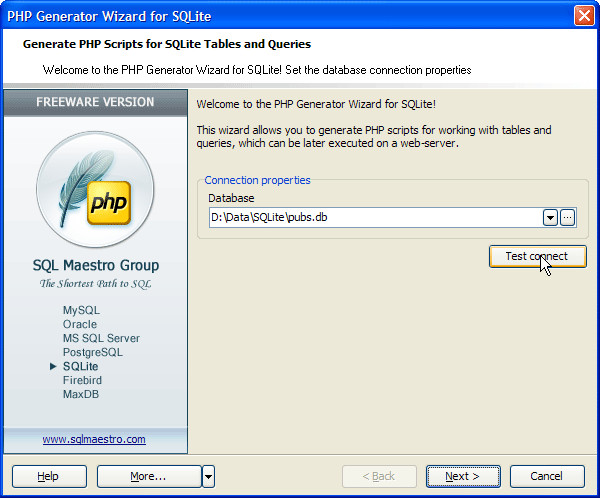Visit the www.sqlmaestro.com link

pyautogui.click(x=94, y=439)
